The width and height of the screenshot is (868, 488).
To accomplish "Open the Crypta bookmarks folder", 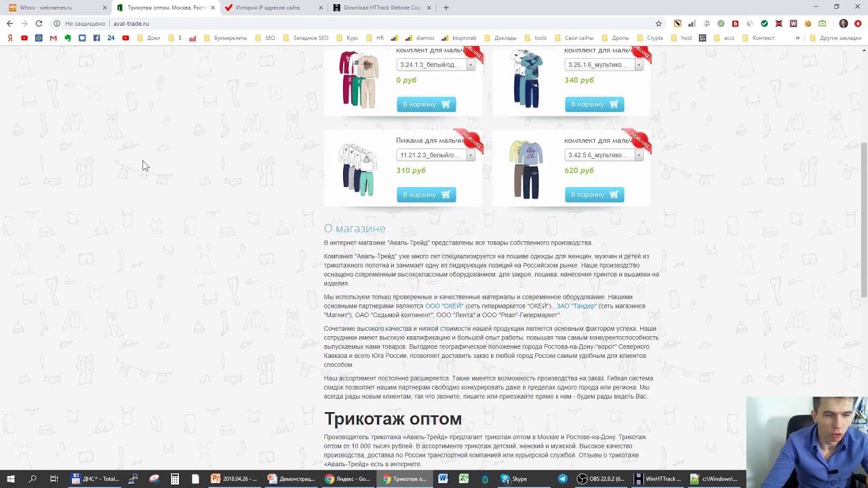I will [650, 38].
